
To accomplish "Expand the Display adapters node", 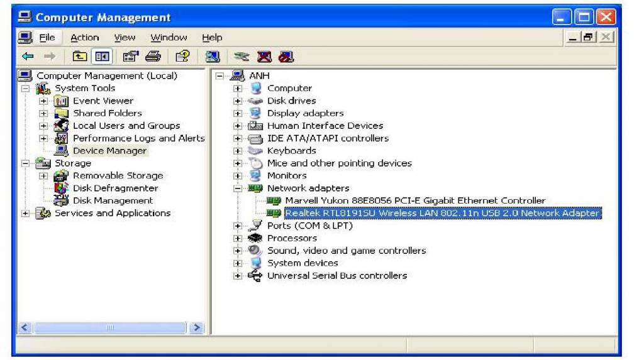I will click(x=237, y=113).
